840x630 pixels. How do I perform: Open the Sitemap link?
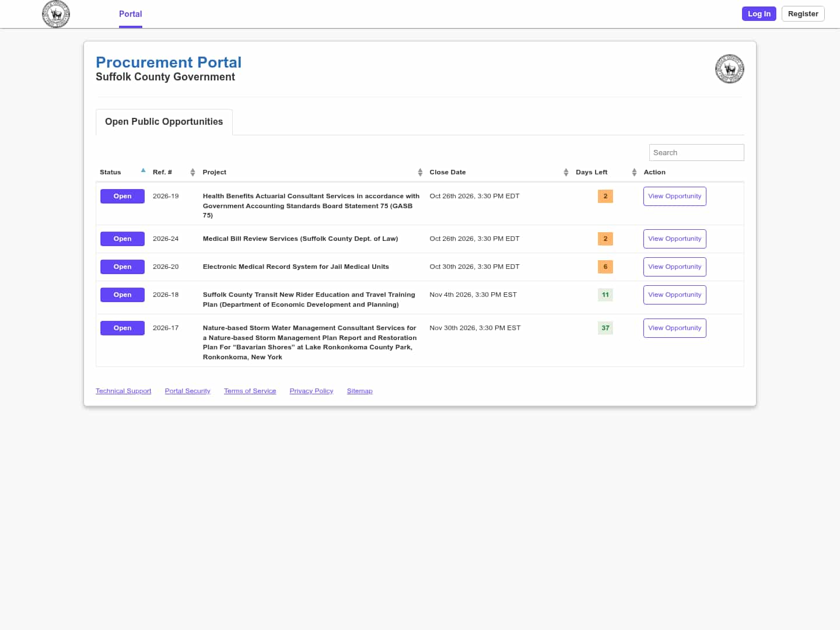tap(359, 391)
